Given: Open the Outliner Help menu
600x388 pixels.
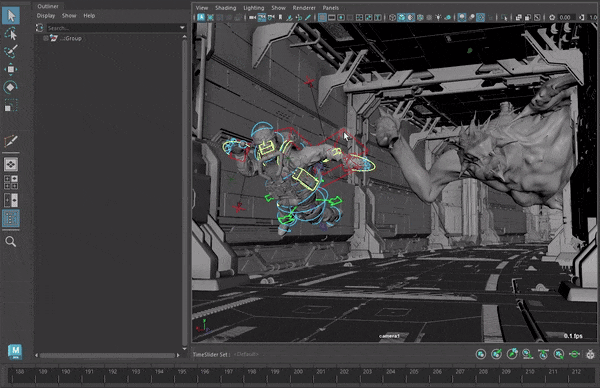Looking at the screenshot, I should click(89, 16).
